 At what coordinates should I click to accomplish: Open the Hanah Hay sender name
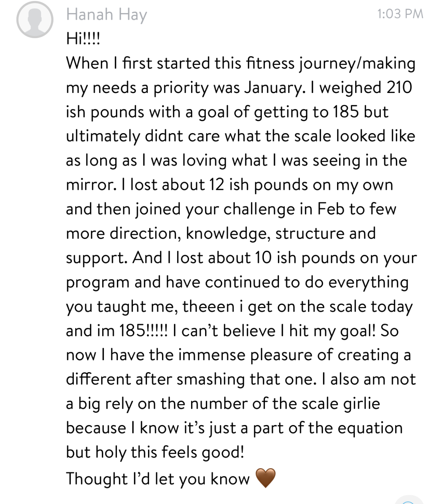pos(107,15)
